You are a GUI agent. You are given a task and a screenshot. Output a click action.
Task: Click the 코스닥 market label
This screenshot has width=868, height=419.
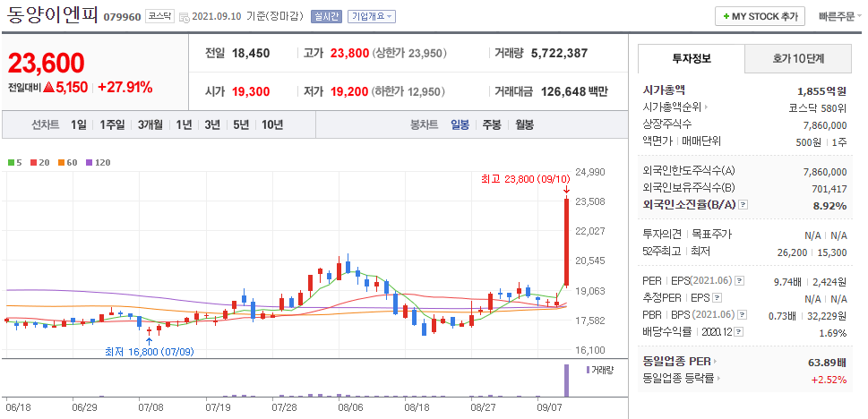point(159,16)
